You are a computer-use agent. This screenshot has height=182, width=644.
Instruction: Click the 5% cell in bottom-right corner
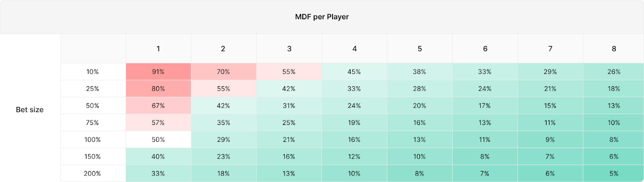coord(613,174)
